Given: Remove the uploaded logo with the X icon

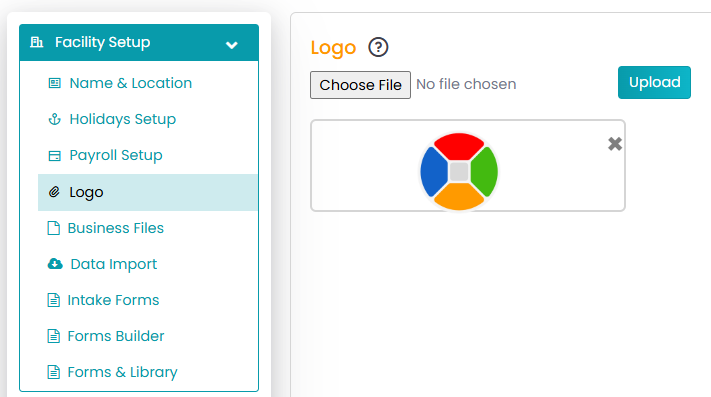Looking at the screenshot, I should tap(615, 144).
